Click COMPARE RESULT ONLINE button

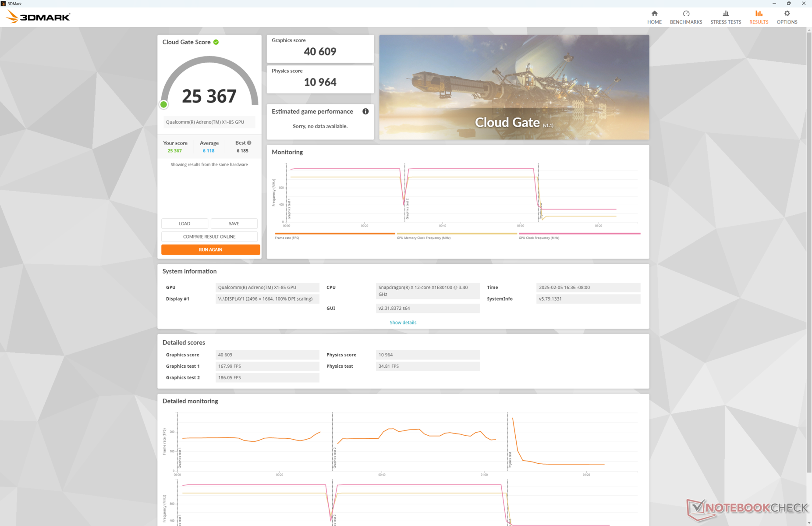pos(209,237)
